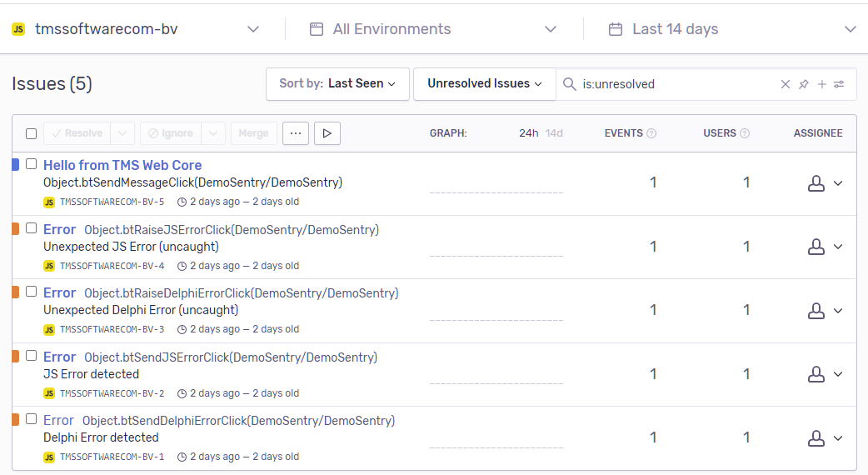This screenshot has width=868, height=475.
Task: Click the EVENTS help question icon
Action: point(651,133)
